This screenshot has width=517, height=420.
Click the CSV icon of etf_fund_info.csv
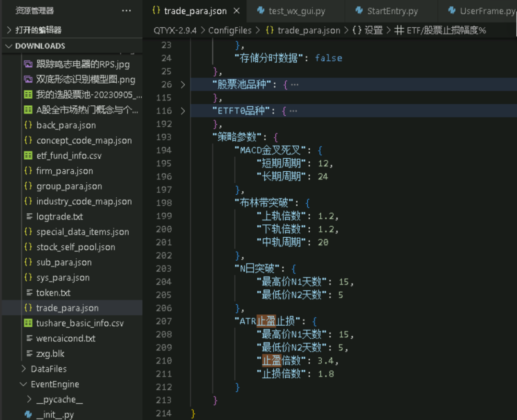(28, 155)
